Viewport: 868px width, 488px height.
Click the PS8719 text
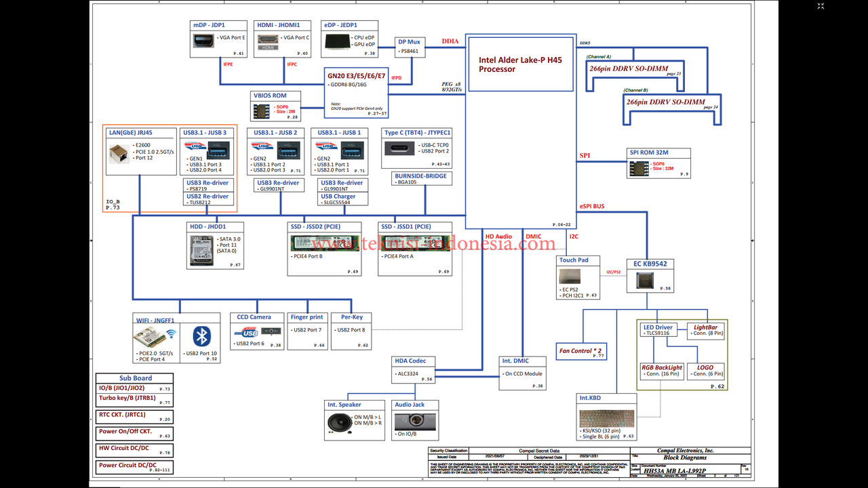pos(197,190)
